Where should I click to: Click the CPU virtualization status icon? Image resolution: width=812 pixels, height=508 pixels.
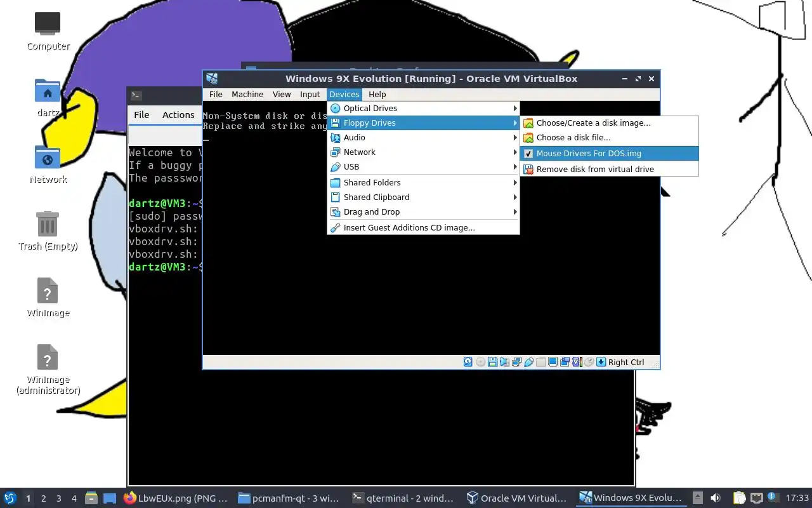[577, 362]
